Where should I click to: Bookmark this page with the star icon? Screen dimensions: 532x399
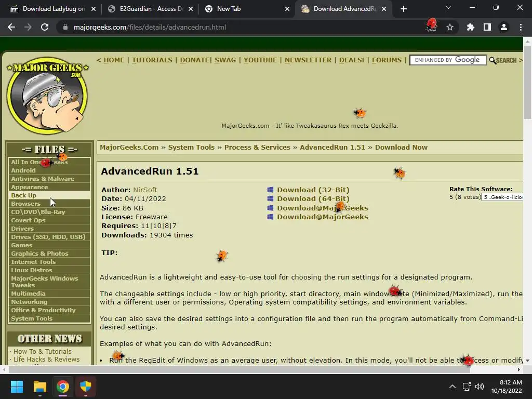tap(450, 27)
